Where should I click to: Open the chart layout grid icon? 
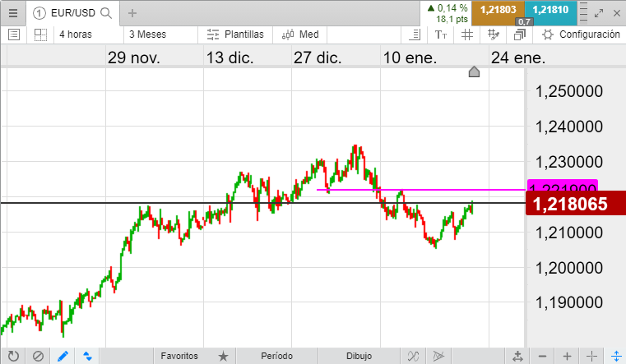point(40,35)
